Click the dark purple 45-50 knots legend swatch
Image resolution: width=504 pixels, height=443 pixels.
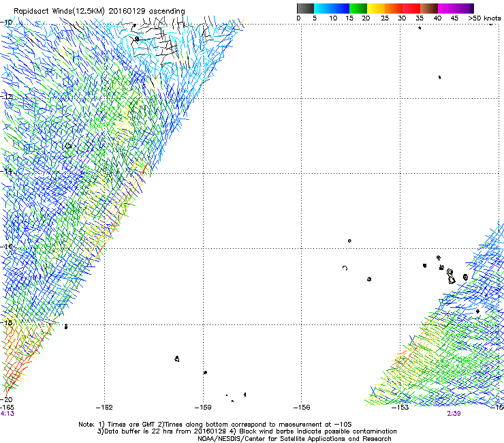point(464,8)
